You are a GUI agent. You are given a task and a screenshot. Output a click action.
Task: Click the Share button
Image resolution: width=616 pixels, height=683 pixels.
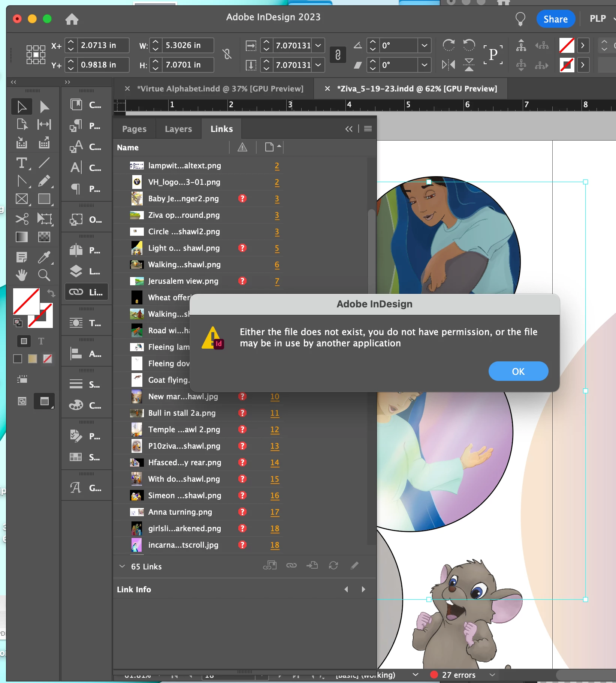(556, 19)
